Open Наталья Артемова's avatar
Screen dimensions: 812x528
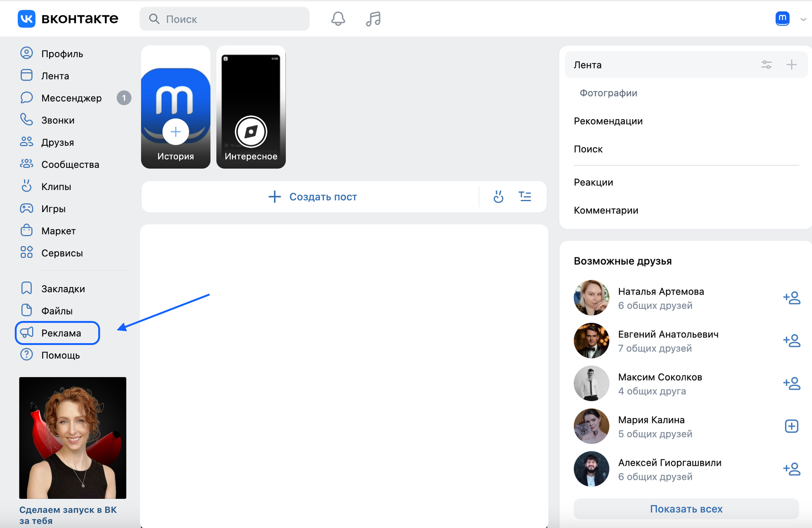click(591, 298)
